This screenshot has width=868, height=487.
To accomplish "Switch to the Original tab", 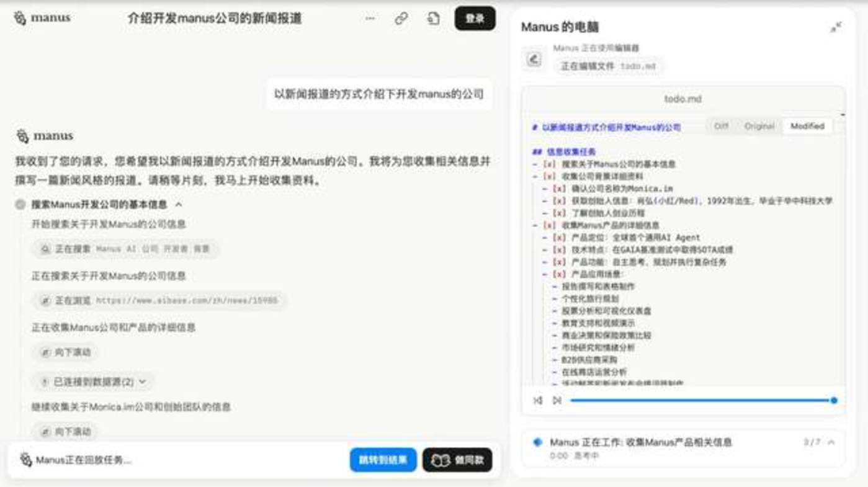I will (x=759, y=126).
